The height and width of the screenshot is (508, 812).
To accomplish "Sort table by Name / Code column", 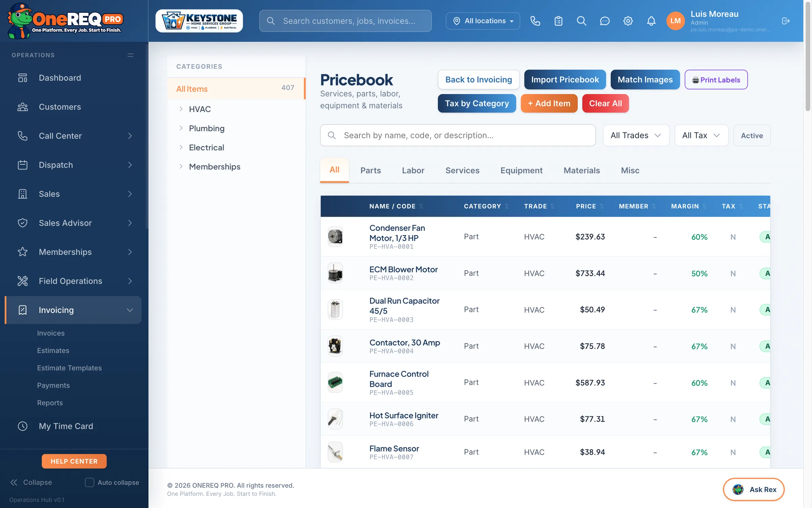I will 396,206.
